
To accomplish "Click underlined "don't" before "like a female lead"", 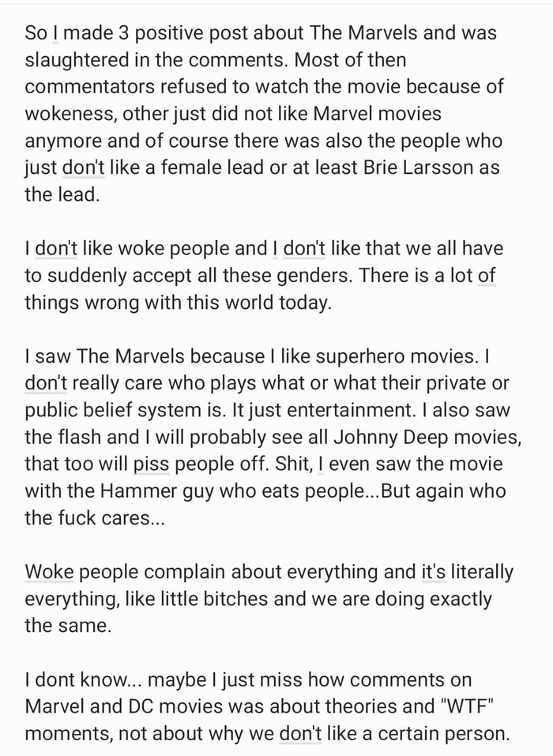I will (84, 167).
